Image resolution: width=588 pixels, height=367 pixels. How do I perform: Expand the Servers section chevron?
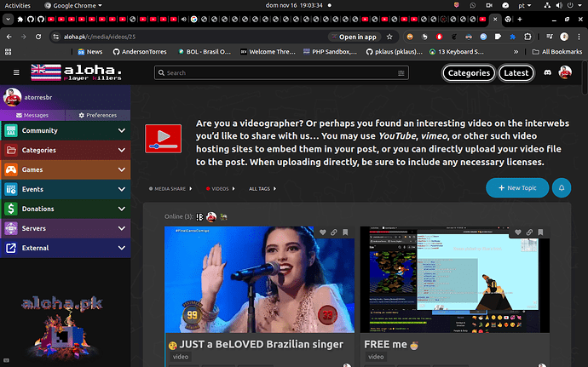point(122,228)
